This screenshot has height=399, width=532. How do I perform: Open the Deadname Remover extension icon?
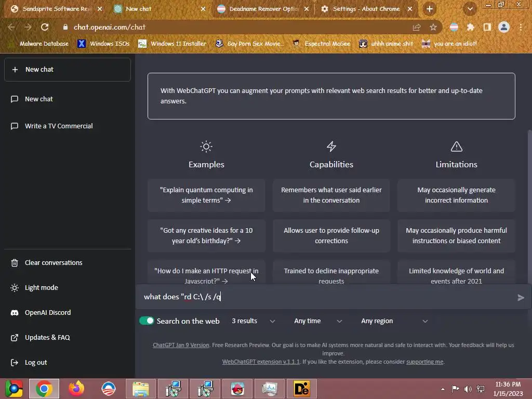point(454,27)
